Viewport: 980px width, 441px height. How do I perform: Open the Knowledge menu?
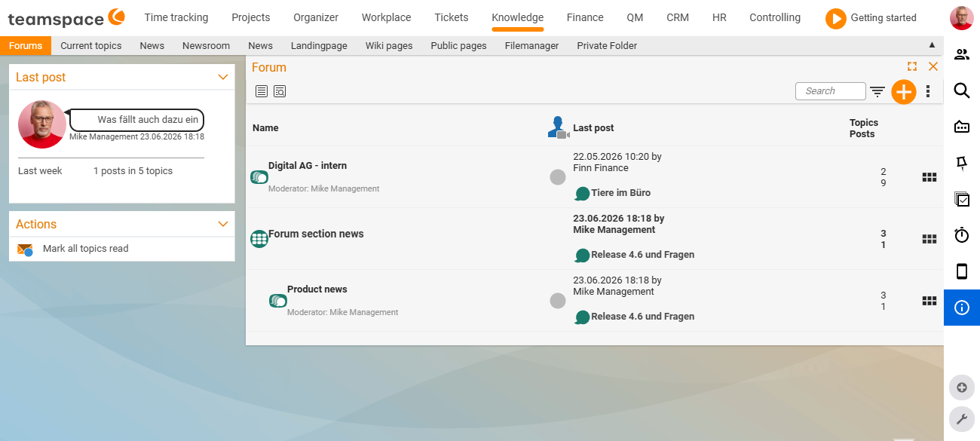click(518, 17)
